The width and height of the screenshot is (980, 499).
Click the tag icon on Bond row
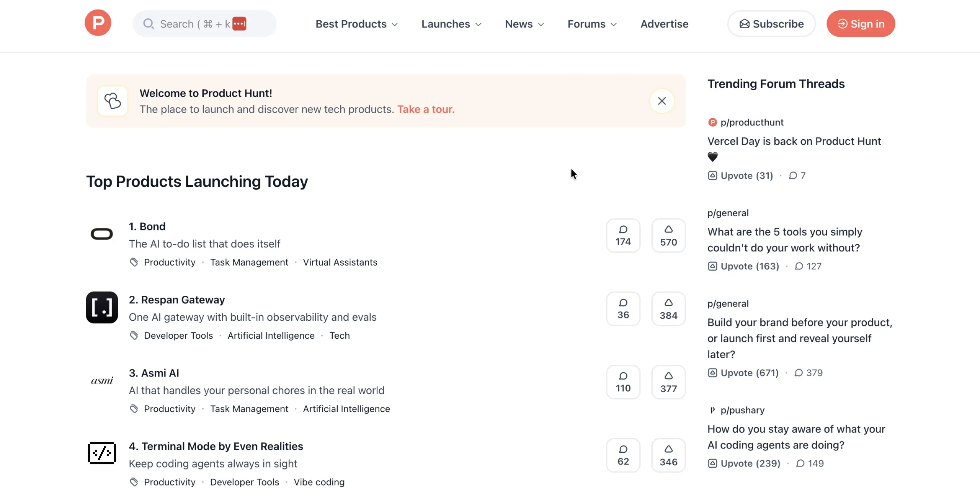(x=134, y=262)
